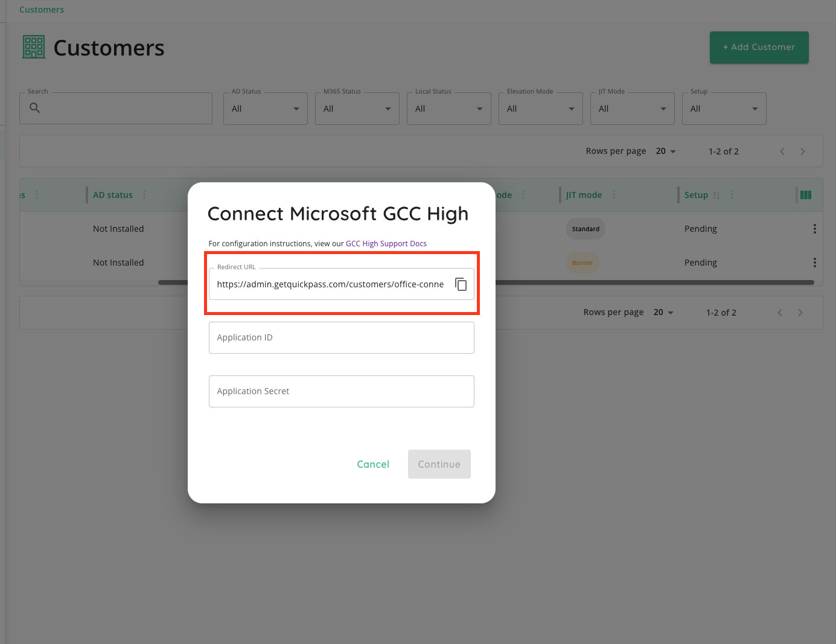Click into the Application ID field
This screenshot has width=836, height=644.
point(341,337)
